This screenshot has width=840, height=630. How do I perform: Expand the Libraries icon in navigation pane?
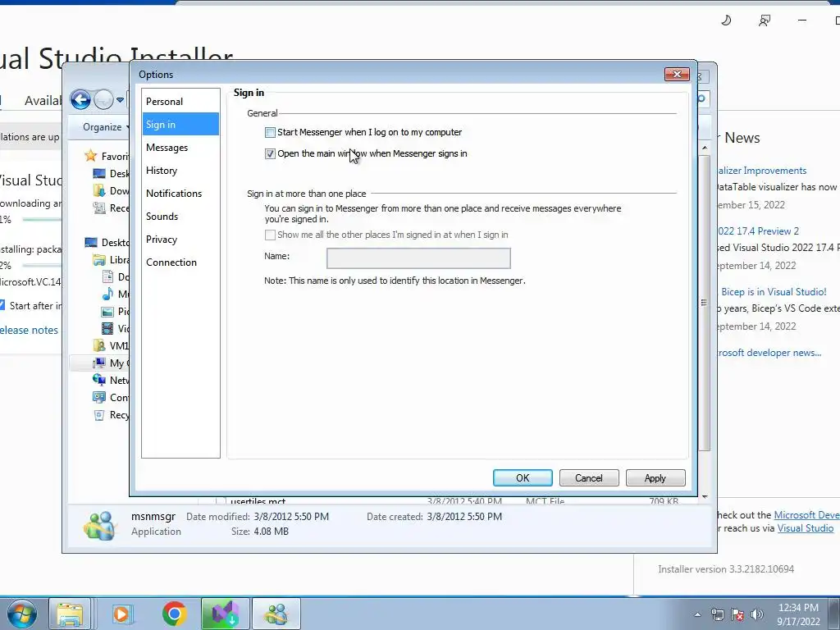click(99, 260)
